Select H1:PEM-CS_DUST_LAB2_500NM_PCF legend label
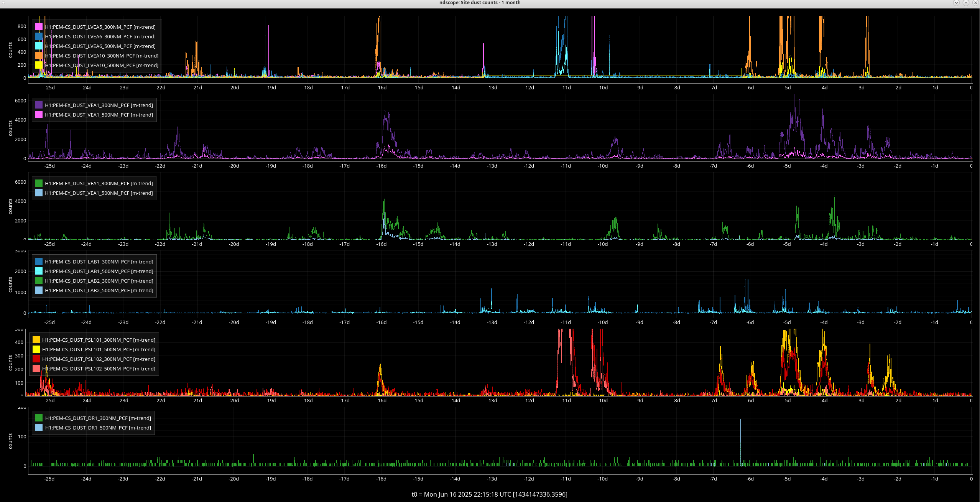 click(x=99, y=291)
